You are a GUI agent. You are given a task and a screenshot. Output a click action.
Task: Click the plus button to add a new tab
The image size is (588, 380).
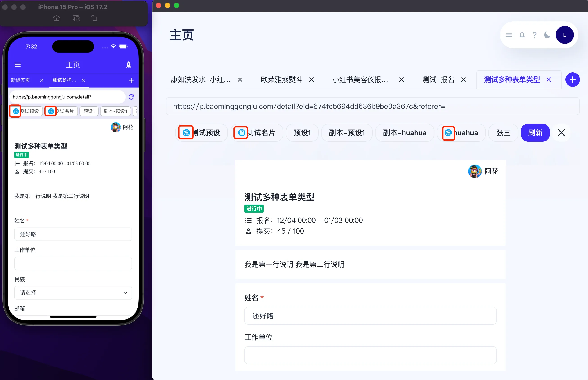click(573, 79)
